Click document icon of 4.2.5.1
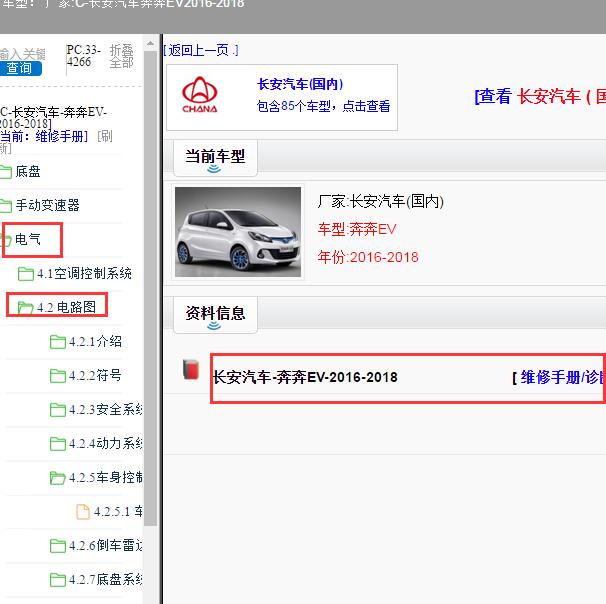Viewport: 606px width, 604px height. (x=83, y=512)
